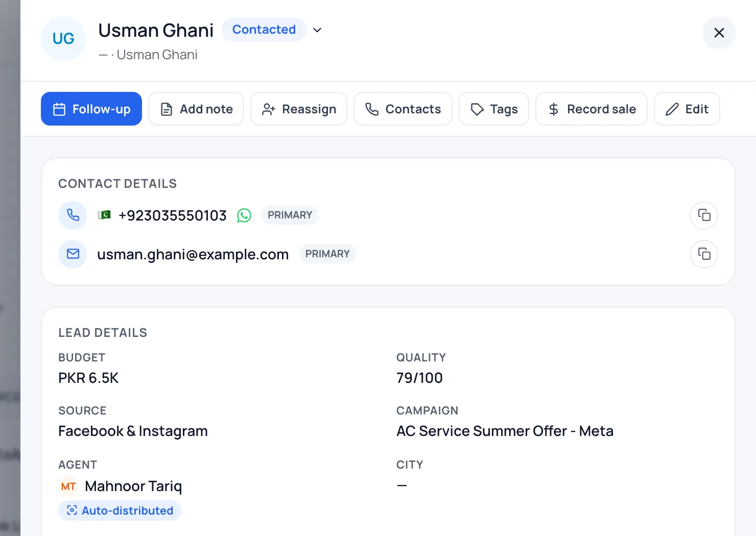The image size is (756, 536).
Task: Copy the phone number +923035550103
Action: [x=704, y=215]
